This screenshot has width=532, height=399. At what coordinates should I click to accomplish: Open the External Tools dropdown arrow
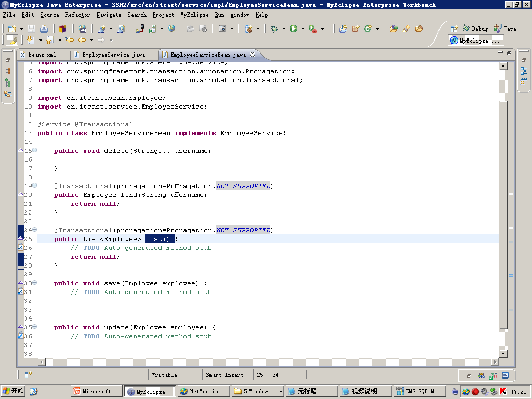pyautogui.click(x=322, y=29)
